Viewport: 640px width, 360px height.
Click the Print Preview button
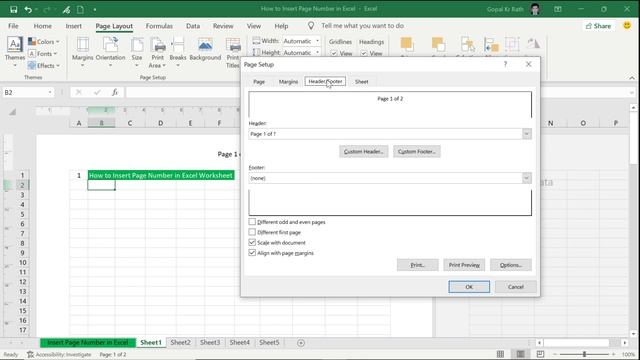(x=464, y=265)
